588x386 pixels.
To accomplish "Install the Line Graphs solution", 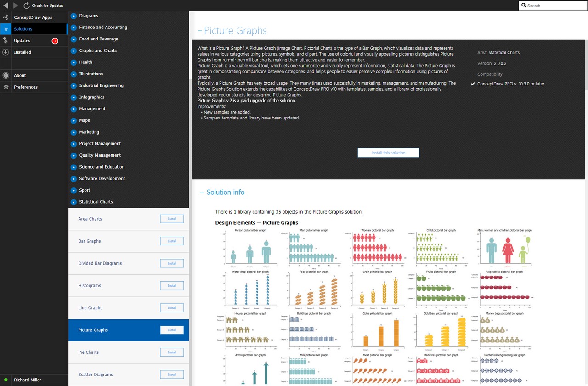I will coord(172,308).
